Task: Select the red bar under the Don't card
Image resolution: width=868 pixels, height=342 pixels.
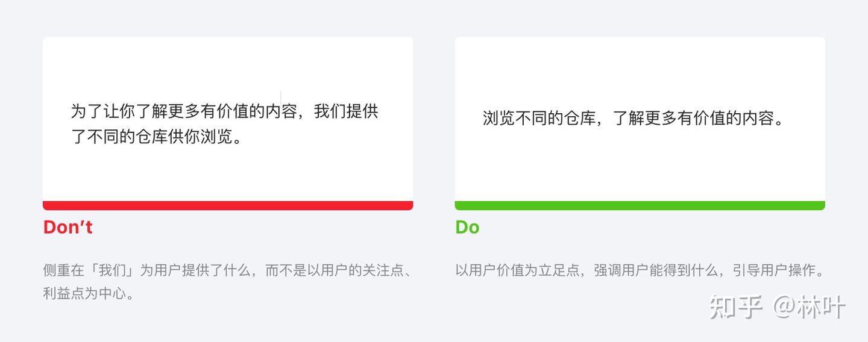Action: (x=228, y=205)
